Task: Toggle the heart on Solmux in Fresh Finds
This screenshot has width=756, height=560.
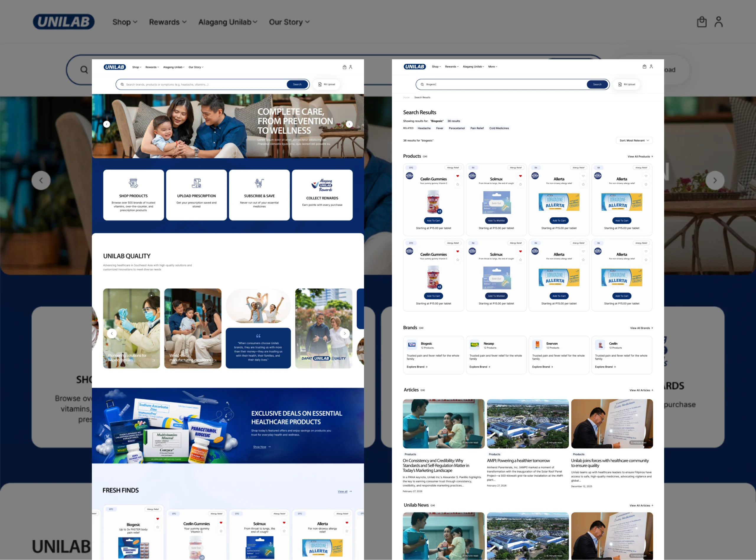Action: pos(284,523)
